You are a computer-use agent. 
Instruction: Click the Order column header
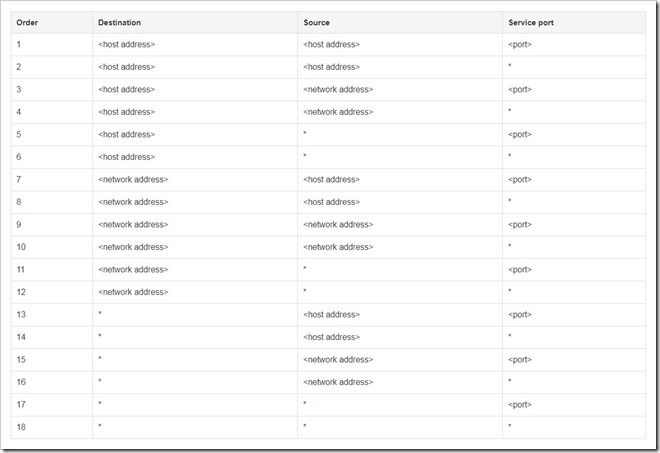(27, 22)
